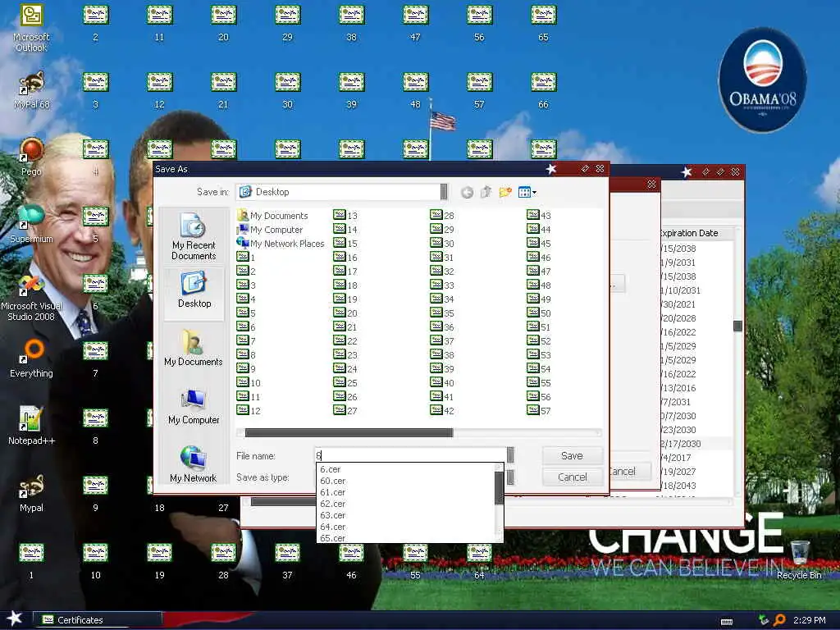The image size is (840, 630).
Task: Launch Supermium browser shortcut
Action: [x=31, y=225]
